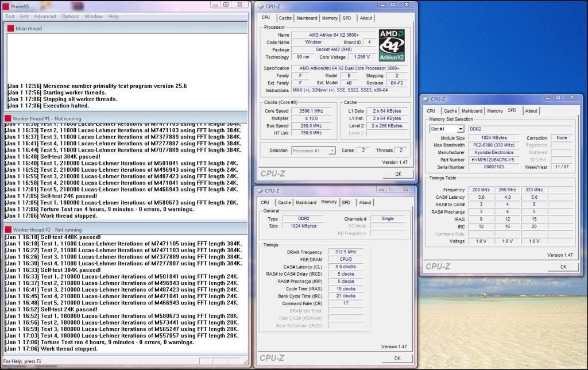Screen dimensions: 588x370
Task: Switch to the Cache tab in the top CPU-Z window
Action: 285,18
